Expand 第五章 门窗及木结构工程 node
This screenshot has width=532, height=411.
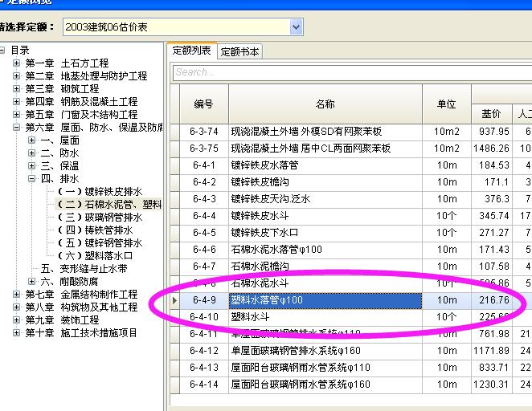tap(16, 115)
